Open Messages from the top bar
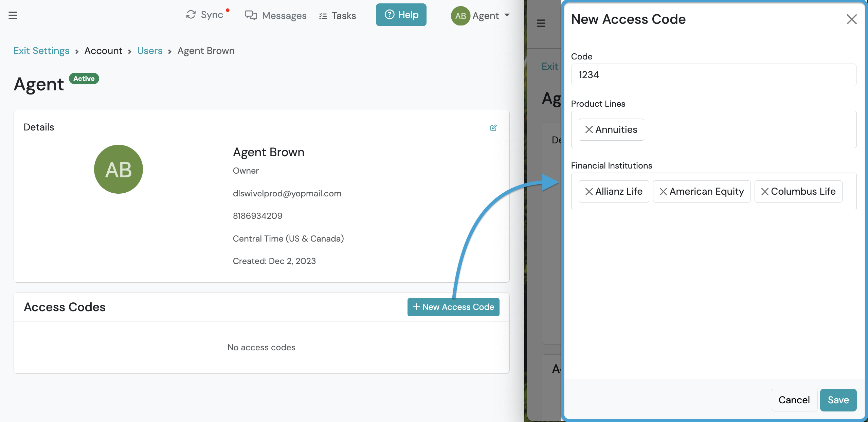 [275, 15]
